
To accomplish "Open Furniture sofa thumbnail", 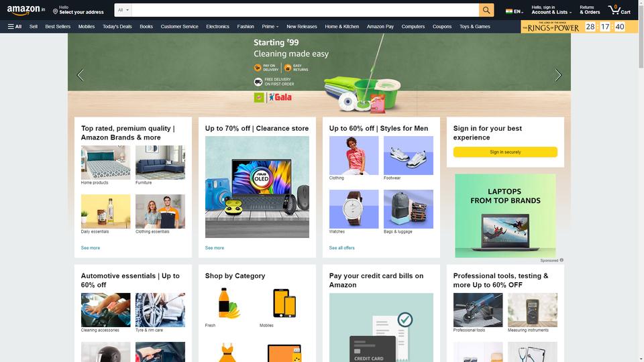I will [160, 162].
